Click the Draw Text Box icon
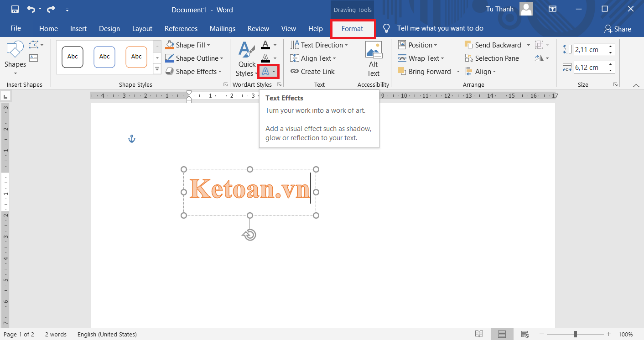644x341 pixels. [34, 58]
